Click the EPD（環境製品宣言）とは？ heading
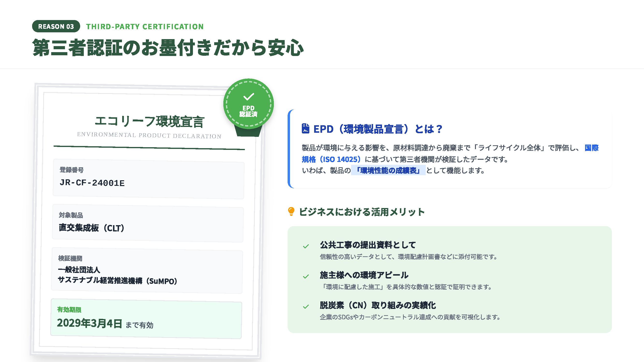This screenshot has height=362, width=644. pyautogui.click(x=377, y=129)
